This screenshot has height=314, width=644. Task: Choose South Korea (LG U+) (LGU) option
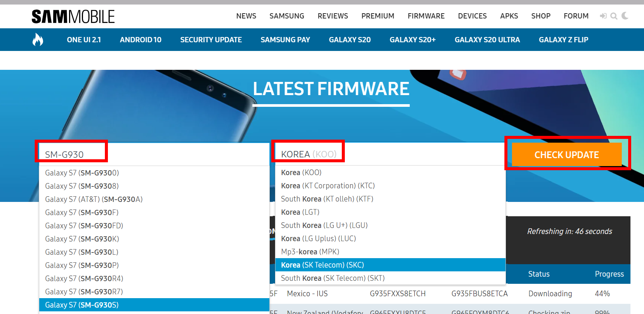pyautogui.click(x=390, y=225)
